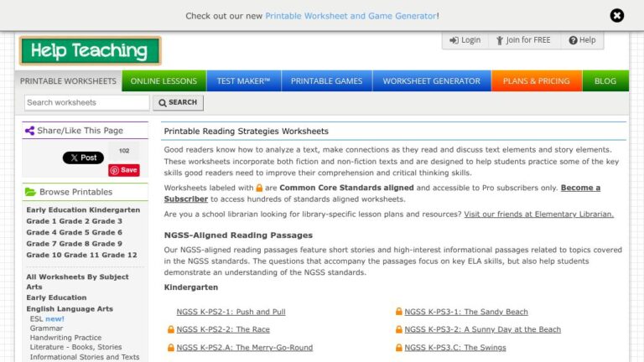Select Grade 8 in Browse Printables
Viewport: 644px width, 362px height.
(x=75, y=243)
